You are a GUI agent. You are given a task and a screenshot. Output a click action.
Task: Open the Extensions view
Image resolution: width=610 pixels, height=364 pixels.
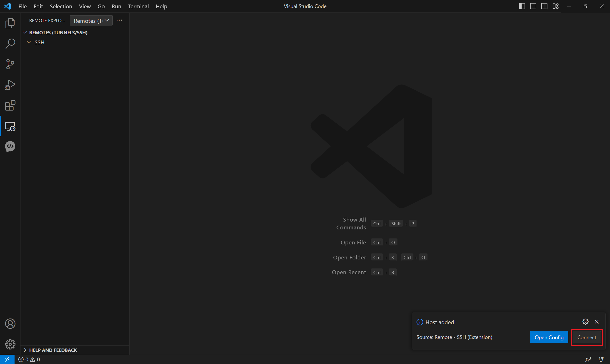(x=10, y=106)
